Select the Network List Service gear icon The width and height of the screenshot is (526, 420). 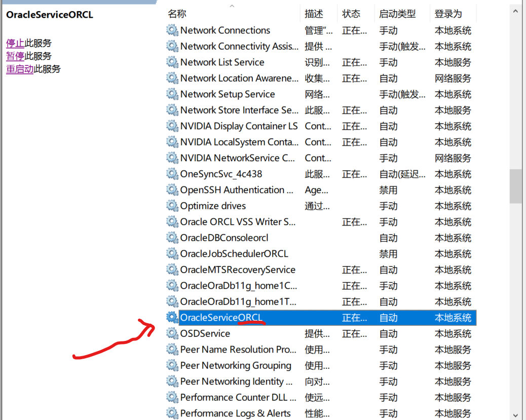click(172, 62)
